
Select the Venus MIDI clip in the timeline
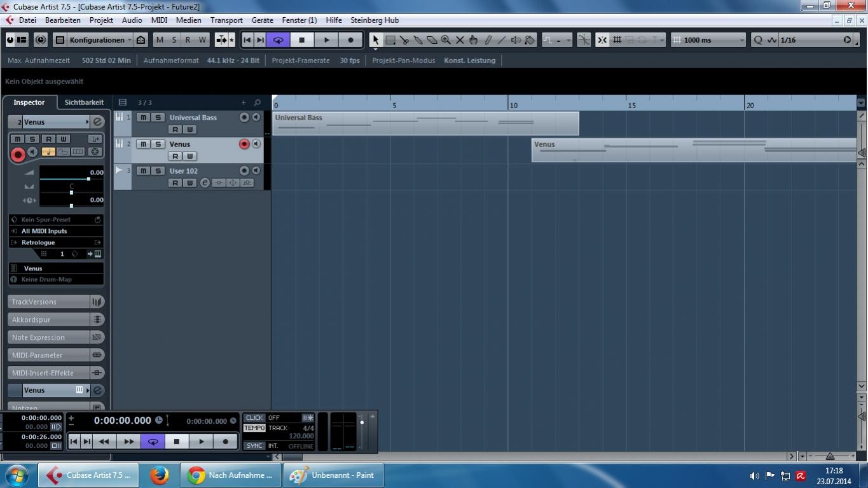[694, 150]
